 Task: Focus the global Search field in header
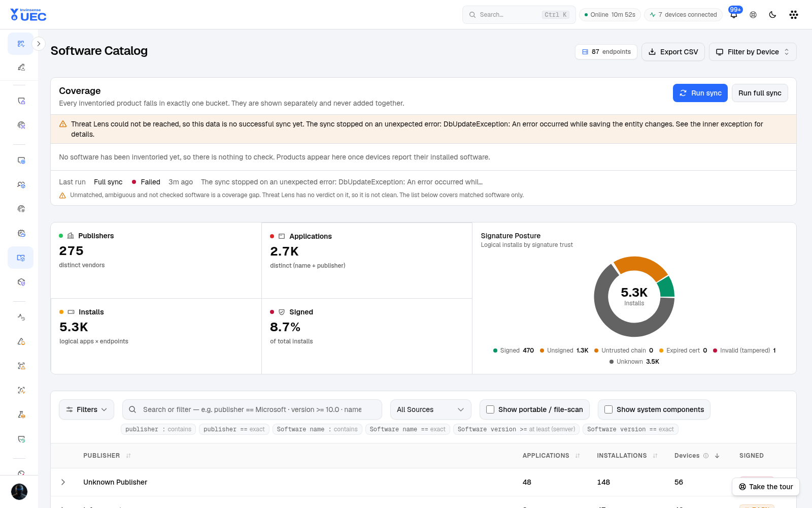pyautogui.click(x=519, y=15)
